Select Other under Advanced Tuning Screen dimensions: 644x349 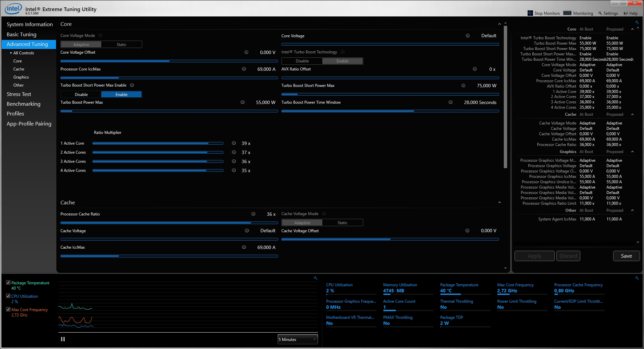[x=18, y=85]
